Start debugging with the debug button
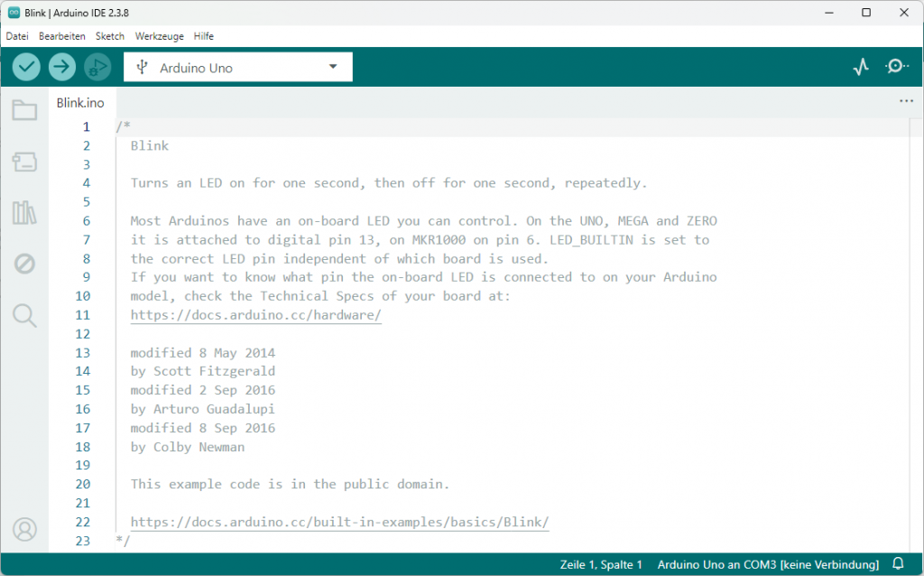Viewport: 924px width, 576px height. pyautogui.click(x=97, y=67)
